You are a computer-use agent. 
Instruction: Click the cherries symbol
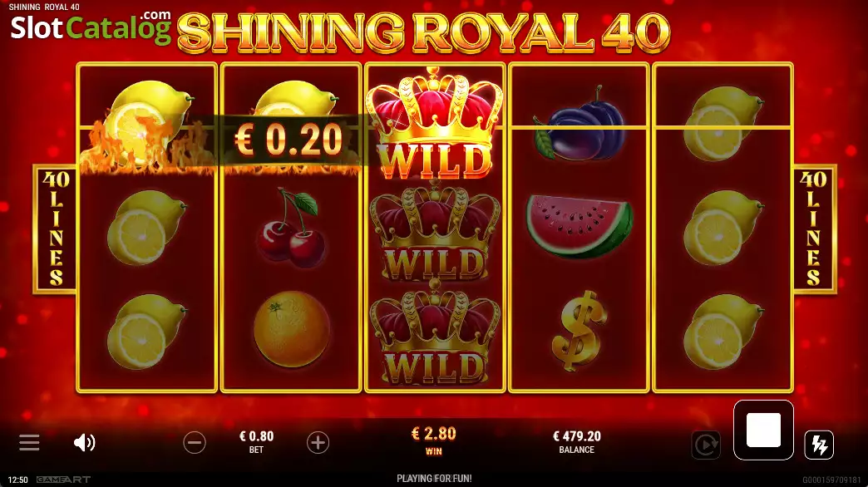(289, 229)
